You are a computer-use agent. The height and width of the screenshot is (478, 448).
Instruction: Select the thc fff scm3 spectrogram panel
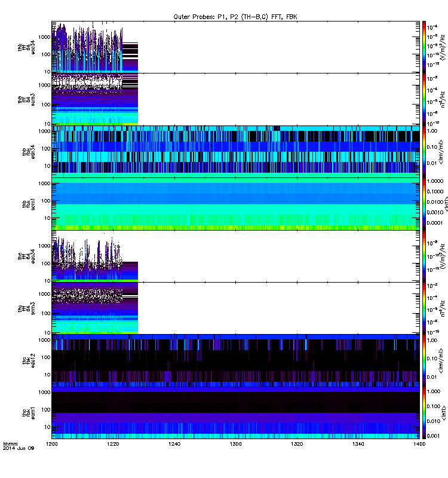pos(235,308)
